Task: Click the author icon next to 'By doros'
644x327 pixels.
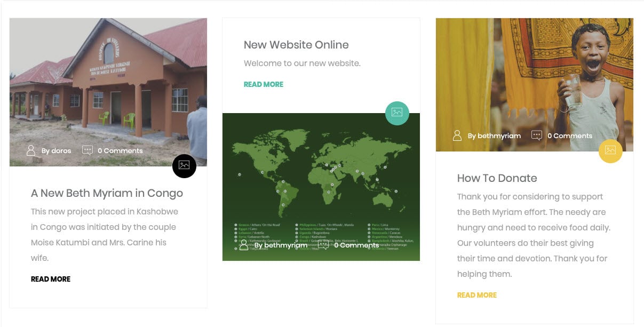Action: click(31, 150)
